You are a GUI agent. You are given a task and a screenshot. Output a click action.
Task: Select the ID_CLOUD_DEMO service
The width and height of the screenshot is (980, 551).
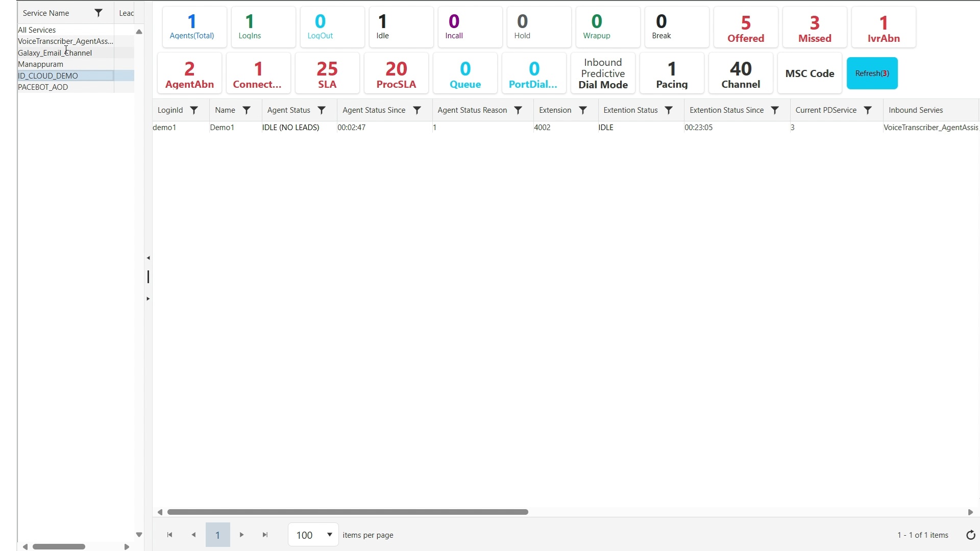(x=47, y=76)
